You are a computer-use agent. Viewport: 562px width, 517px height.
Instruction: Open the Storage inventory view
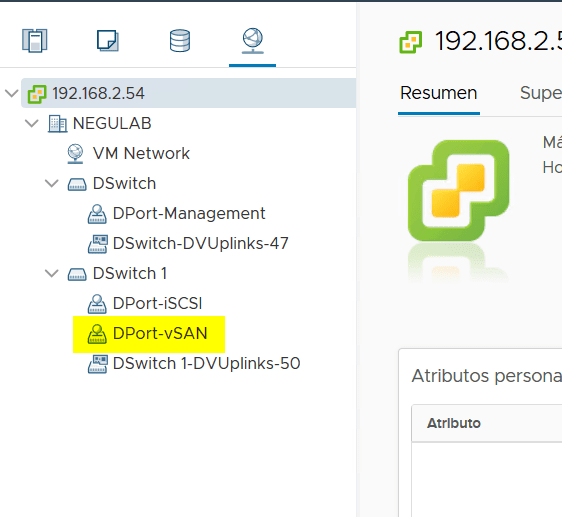[x=180, y=41]
